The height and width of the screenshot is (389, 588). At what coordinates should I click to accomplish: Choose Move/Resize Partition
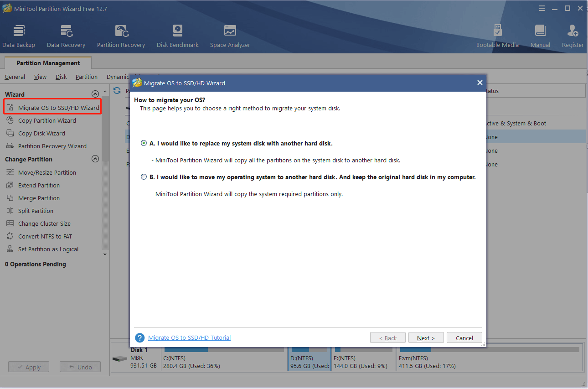(47, 172)
